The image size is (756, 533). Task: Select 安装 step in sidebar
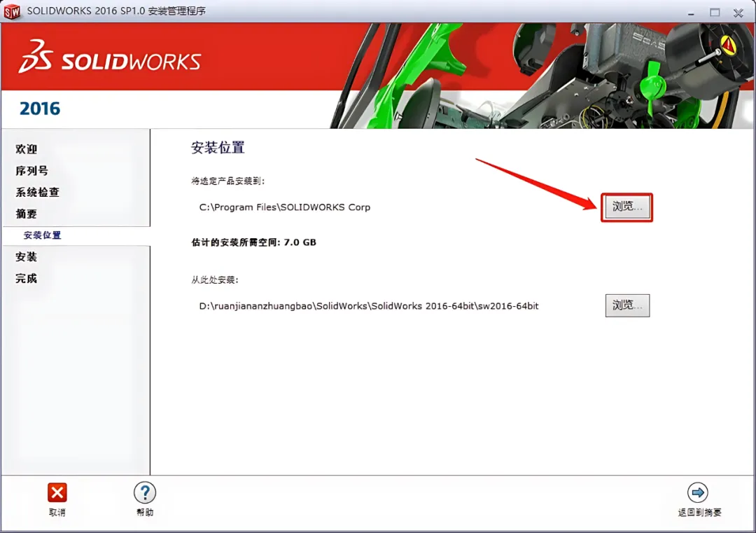(x=27, y=256)
